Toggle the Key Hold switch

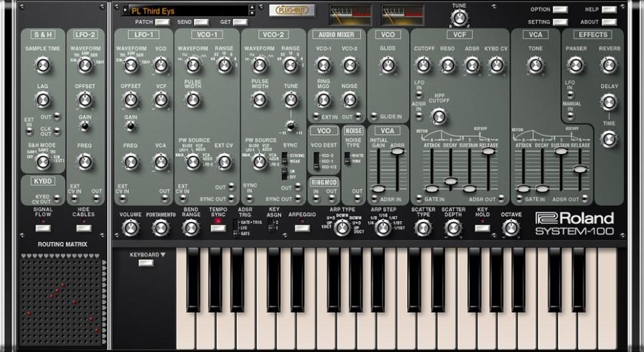pyautogui.click(x=483, y=227)
